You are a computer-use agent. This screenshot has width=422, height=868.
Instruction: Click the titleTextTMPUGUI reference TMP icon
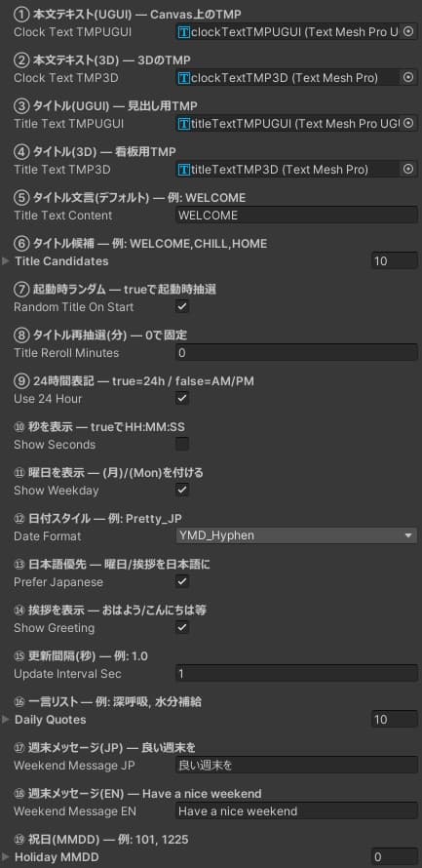point(183,124)
